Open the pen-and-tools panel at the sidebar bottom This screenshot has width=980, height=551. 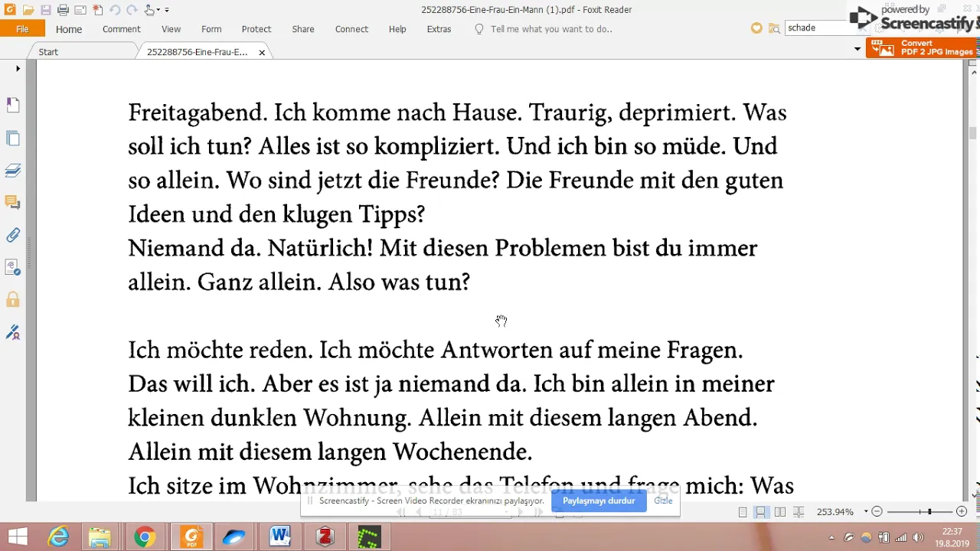(x=12, y=332)
